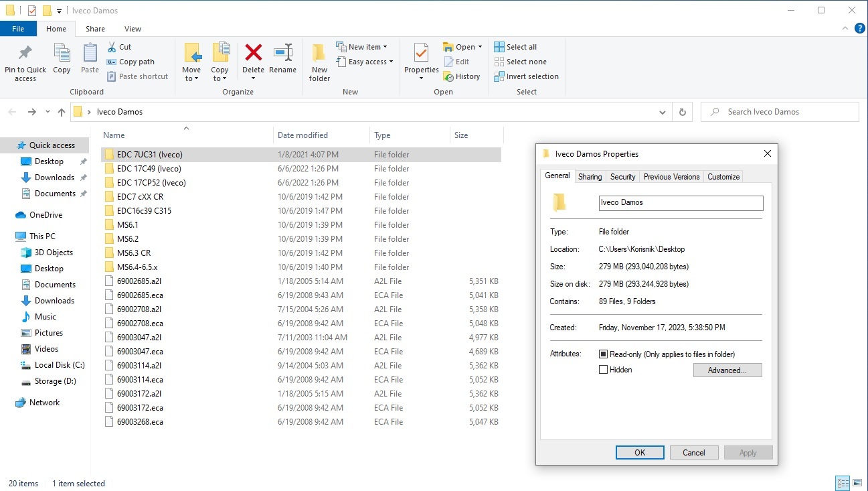Screen dimensions: 868x491
Task: Open the Copy to menu
Action: pos(220,62)
